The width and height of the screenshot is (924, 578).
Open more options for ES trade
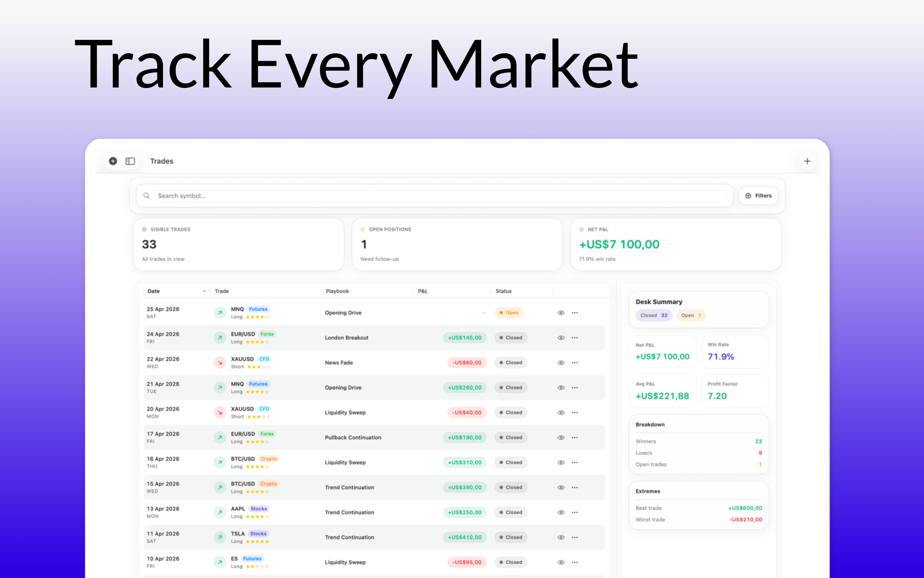(x=575, y=562)
